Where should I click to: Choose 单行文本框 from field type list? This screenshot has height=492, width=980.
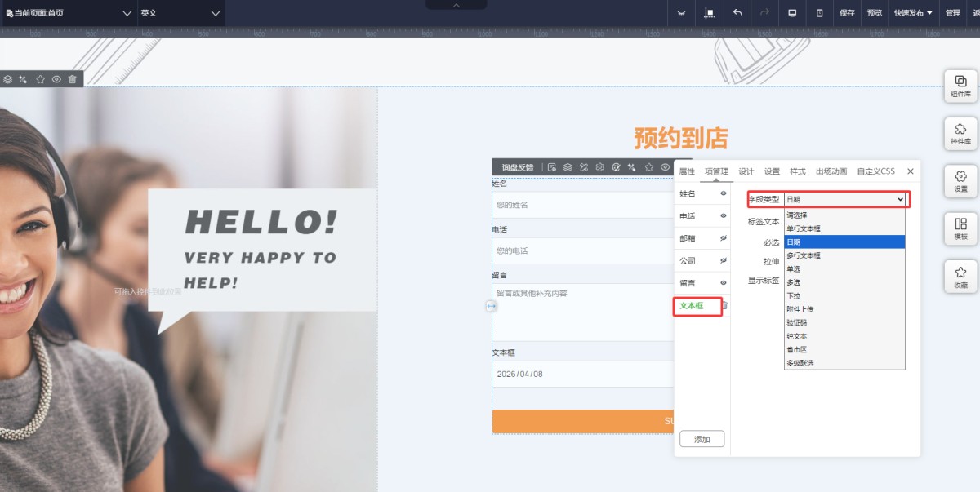point(844,228)
